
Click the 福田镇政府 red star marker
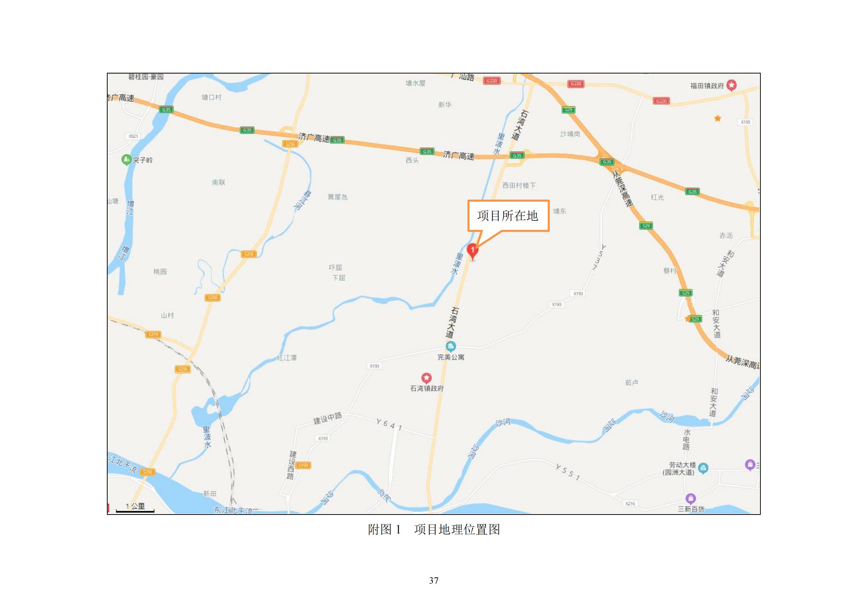pos(731,85)
